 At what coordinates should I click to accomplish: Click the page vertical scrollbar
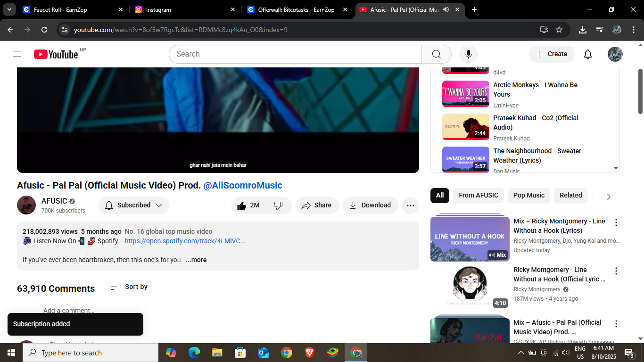point(640,91)
